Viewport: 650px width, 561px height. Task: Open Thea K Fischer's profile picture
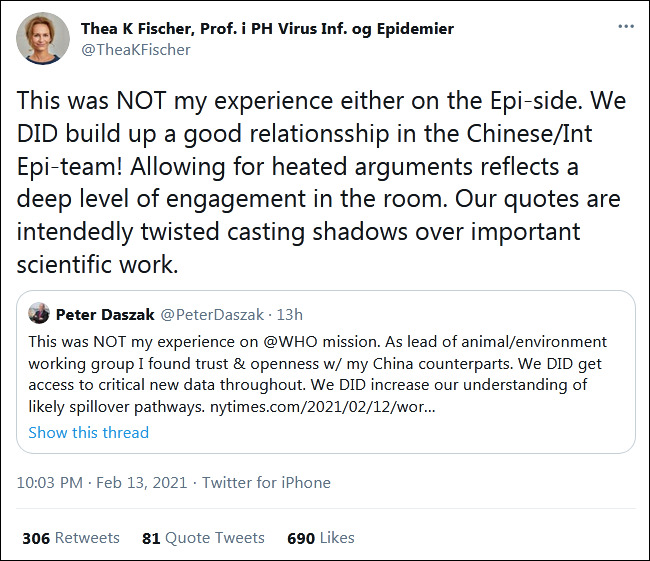coord(43,39)
